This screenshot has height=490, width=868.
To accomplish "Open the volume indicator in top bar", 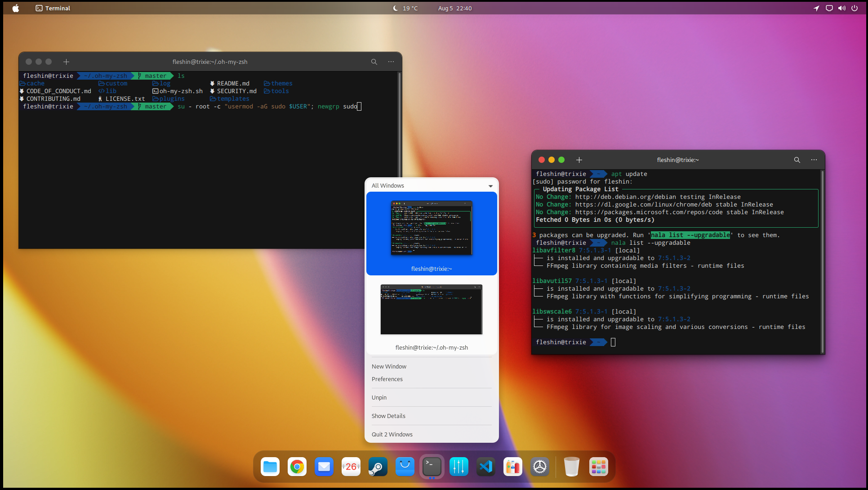I will tap(842, 8).
